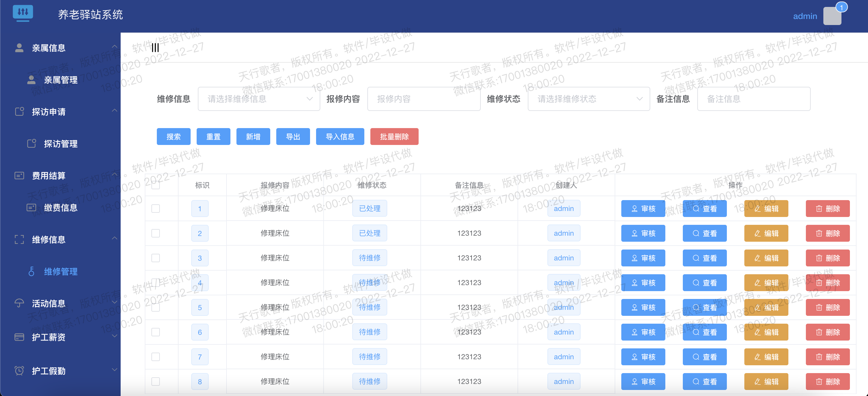868x396 pixels.
Task: Click the card icon next to 缴费信息
Action: [x=31, y=208]
